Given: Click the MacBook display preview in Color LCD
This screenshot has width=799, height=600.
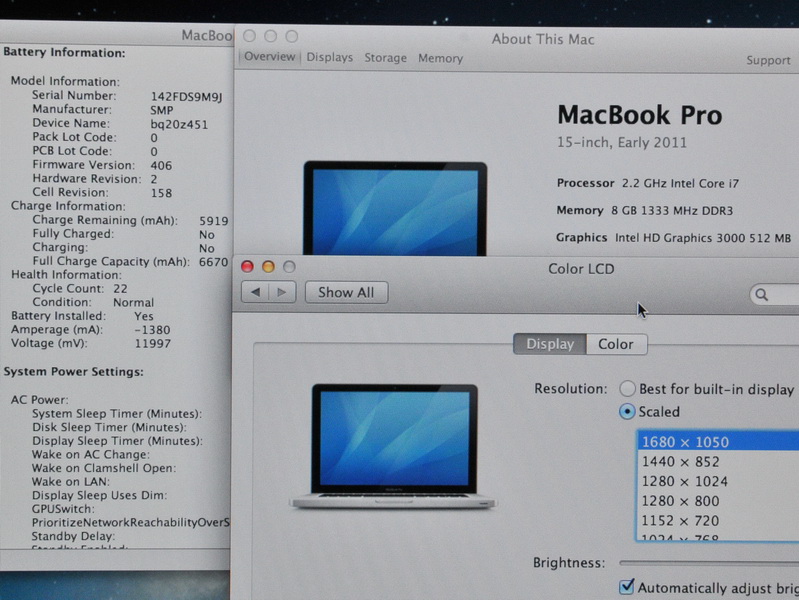Looking at the screenshot, I should [x=393, y=446].
